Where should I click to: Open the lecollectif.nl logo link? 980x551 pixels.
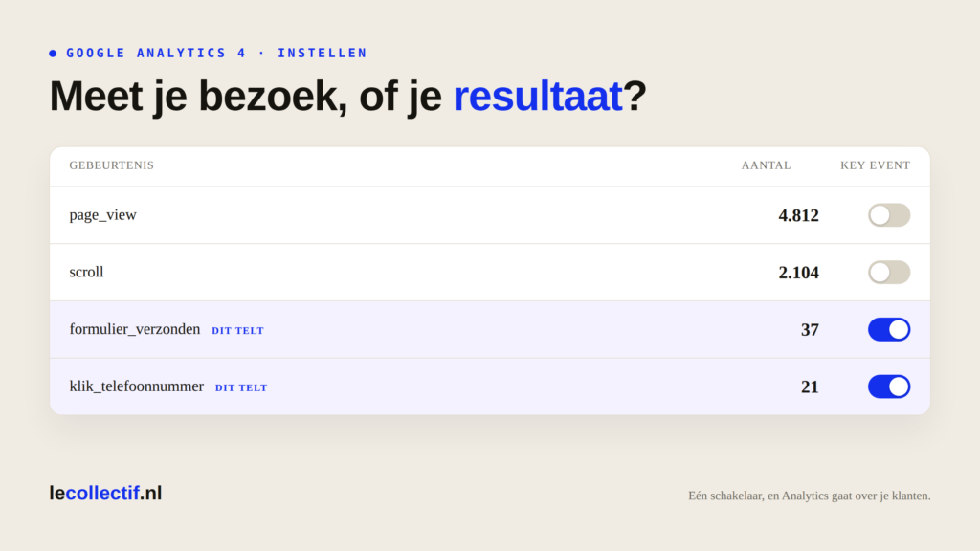[x=105, y=493]
